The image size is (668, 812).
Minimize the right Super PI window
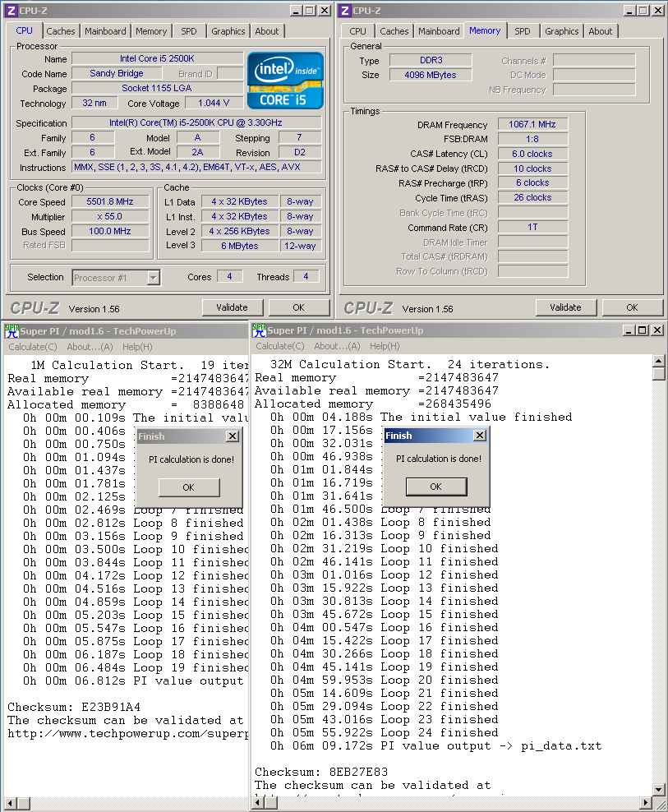[629, 330]
